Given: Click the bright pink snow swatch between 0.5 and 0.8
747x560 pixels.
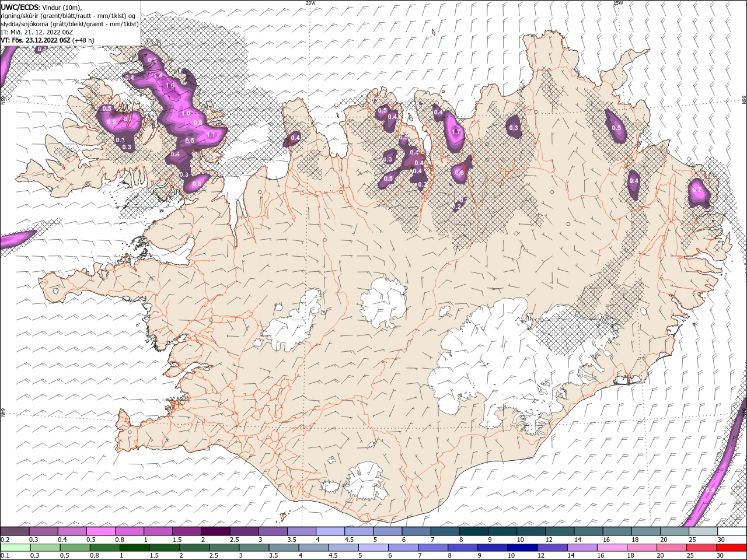Looking at the screenshot, I should tap(100, 531).
